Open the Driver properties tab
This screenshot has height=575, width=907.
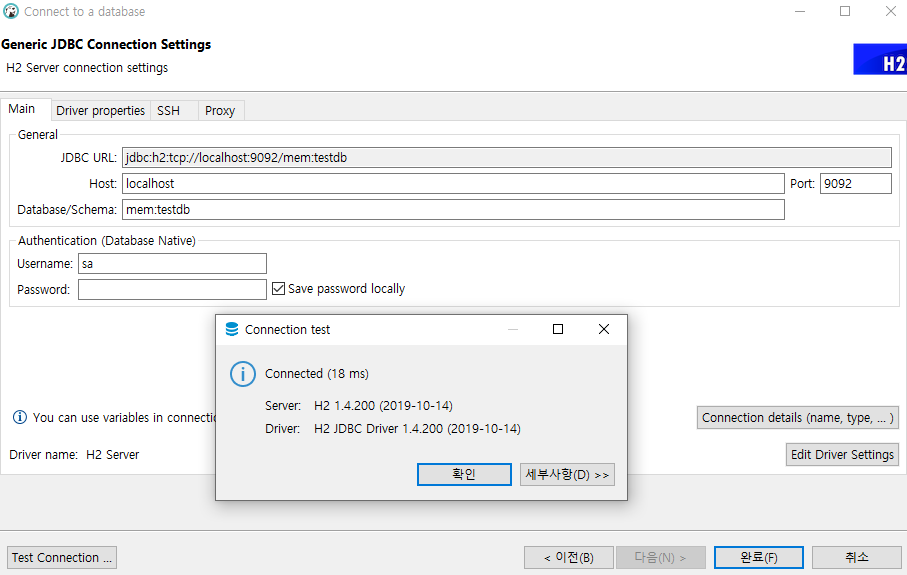tap(100, 110)
